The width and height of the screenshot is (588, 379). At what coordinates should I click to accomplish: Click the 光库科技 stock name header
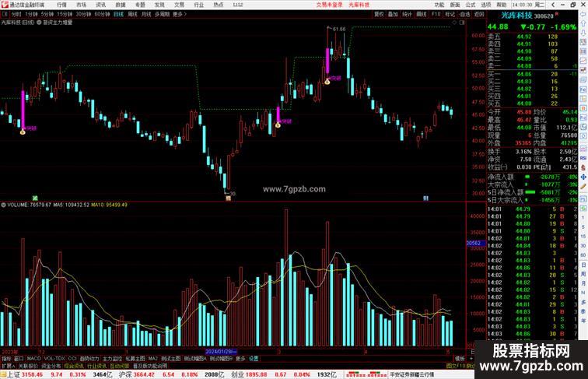[x=516, y=16]
